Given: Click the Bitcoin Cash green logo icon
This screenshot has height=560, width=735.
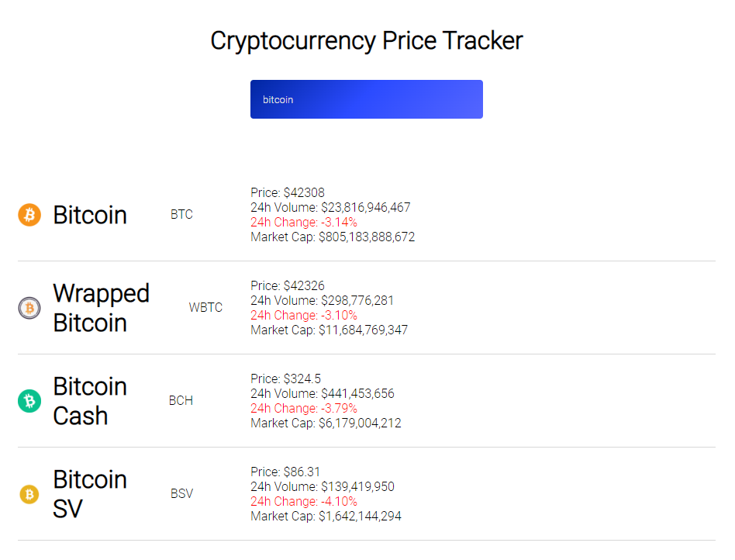Looking at the screenshot, I should coord(29,401).
